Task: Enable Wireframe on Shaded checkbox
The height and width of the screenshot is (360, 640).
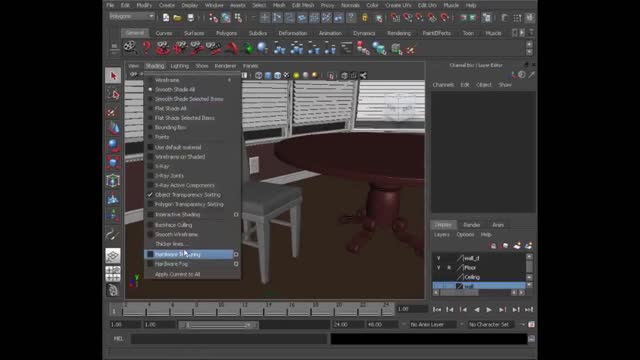Action: click(180, 157)
